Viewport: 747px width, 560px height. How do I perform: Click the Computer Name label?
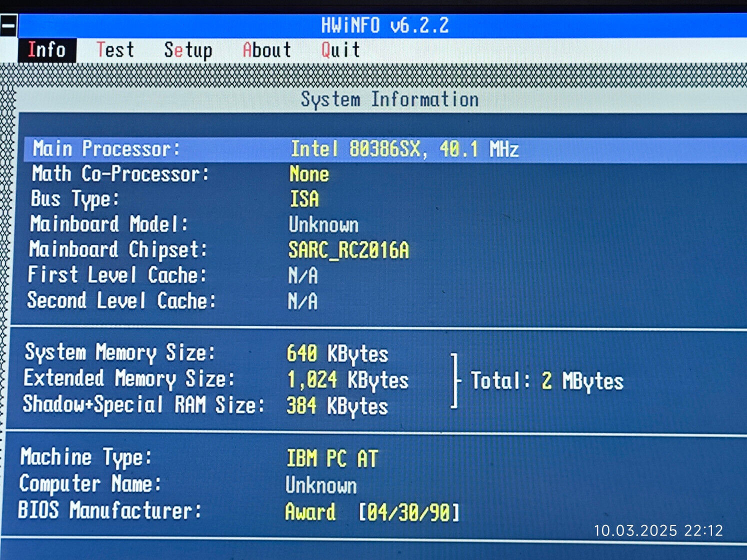[90, 484]
